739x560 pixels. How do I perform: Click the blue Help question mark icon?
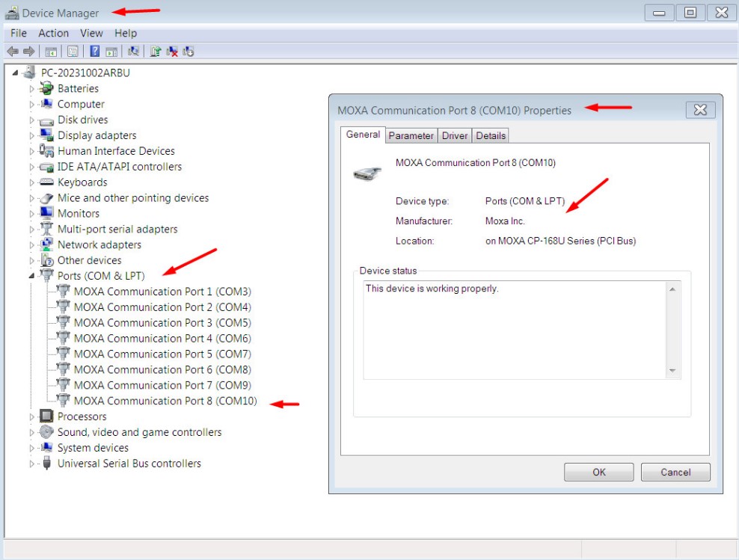tap(95, 51)
